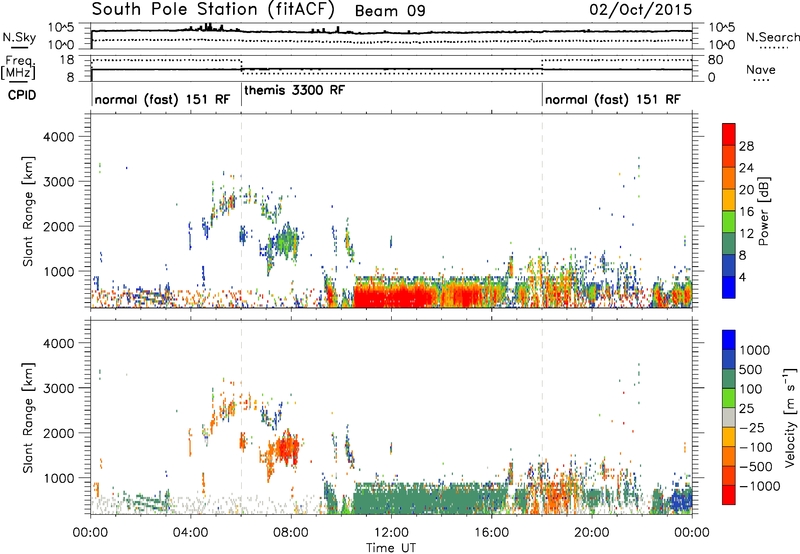Click the '28' value on the Power scale

(746, 146)
